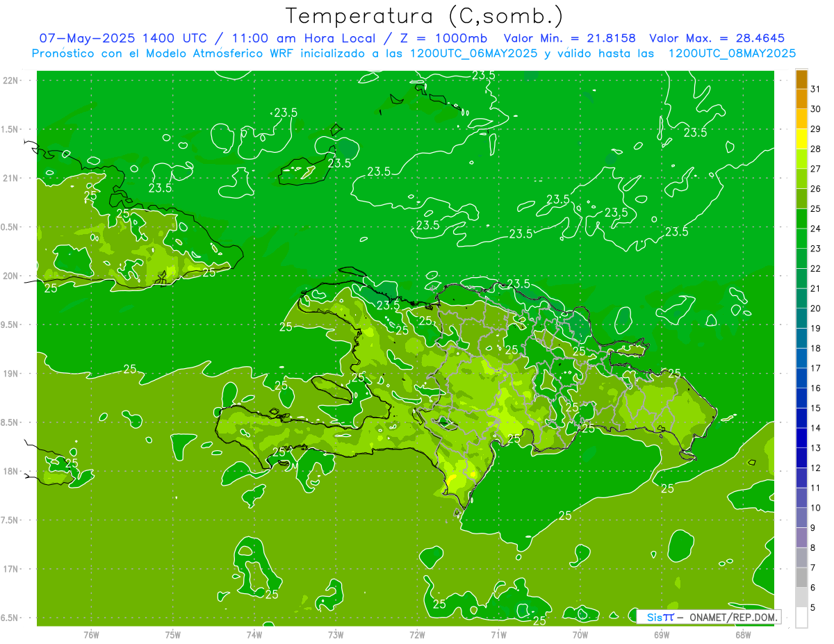Click the longitude label '73W'
Screen dimensions: 834x644
point(336,634)
